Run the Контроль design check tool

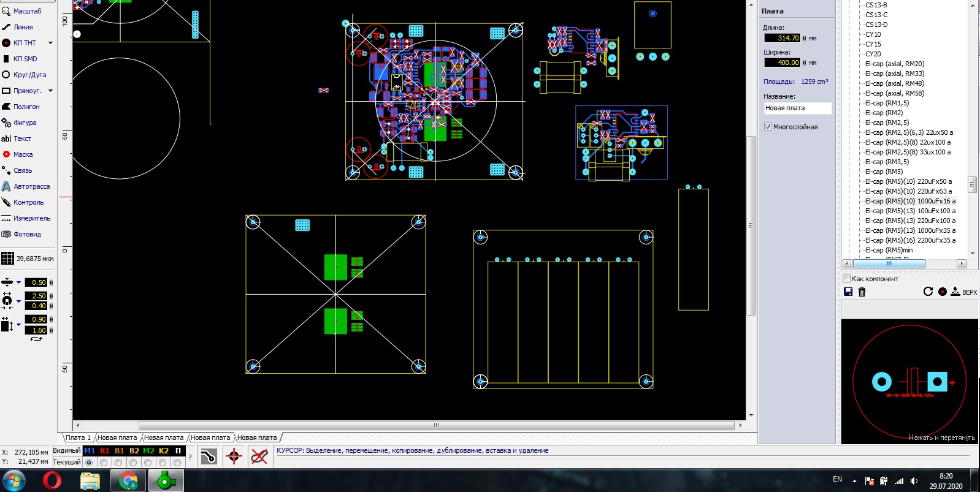click(x=23, y=202)
